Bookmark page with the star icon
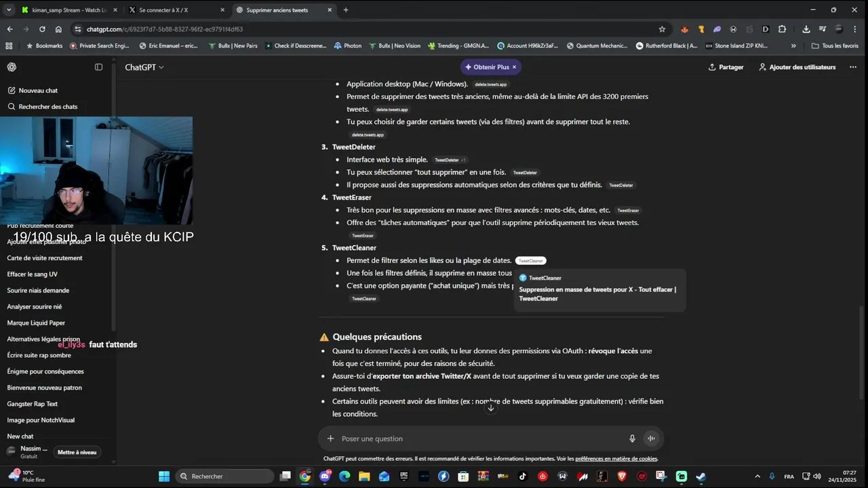868x488 pixels. [x=662, y=29]
